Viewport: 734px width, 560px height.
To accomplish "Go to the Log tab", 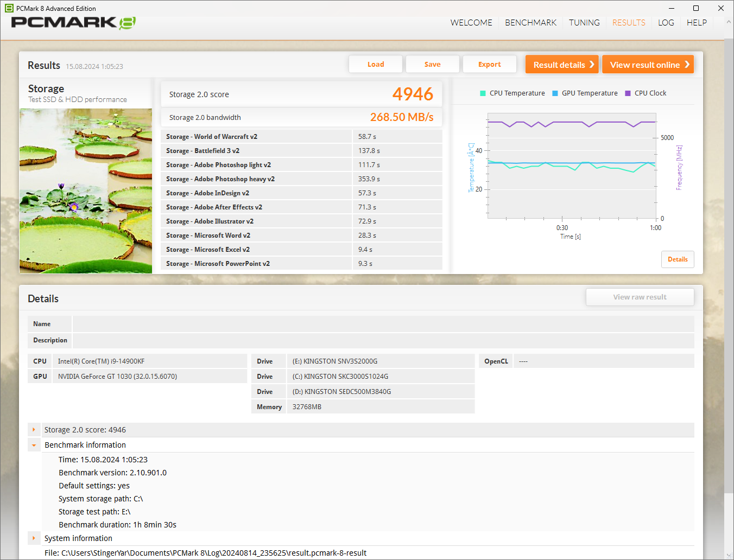I will (x=666, y=23).
